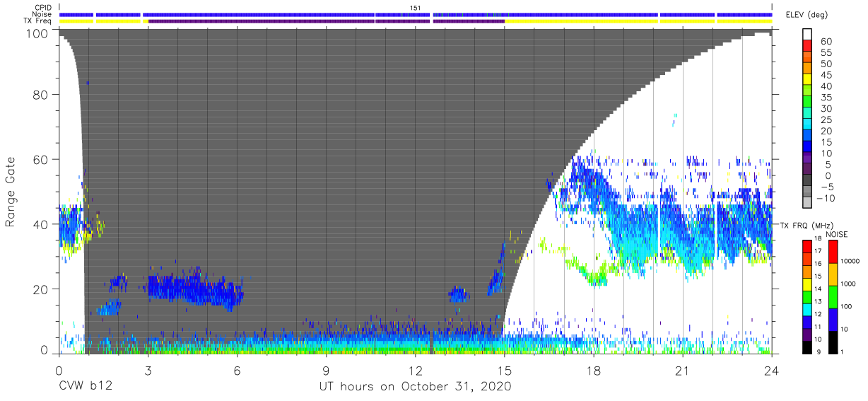Click Range Gate axis tick label 100
The height and width of the screenshot is (401, 868).
click(x=38, y=33)
